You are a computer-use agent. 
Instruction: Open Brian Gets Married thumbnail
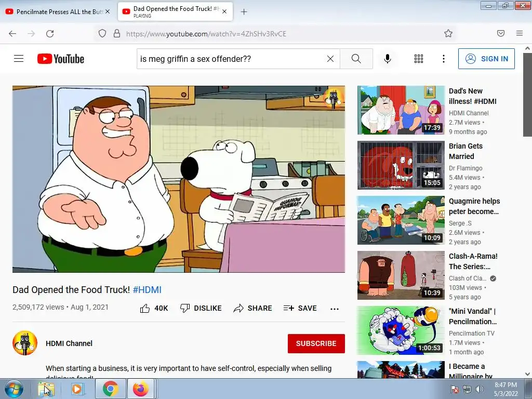401,165
